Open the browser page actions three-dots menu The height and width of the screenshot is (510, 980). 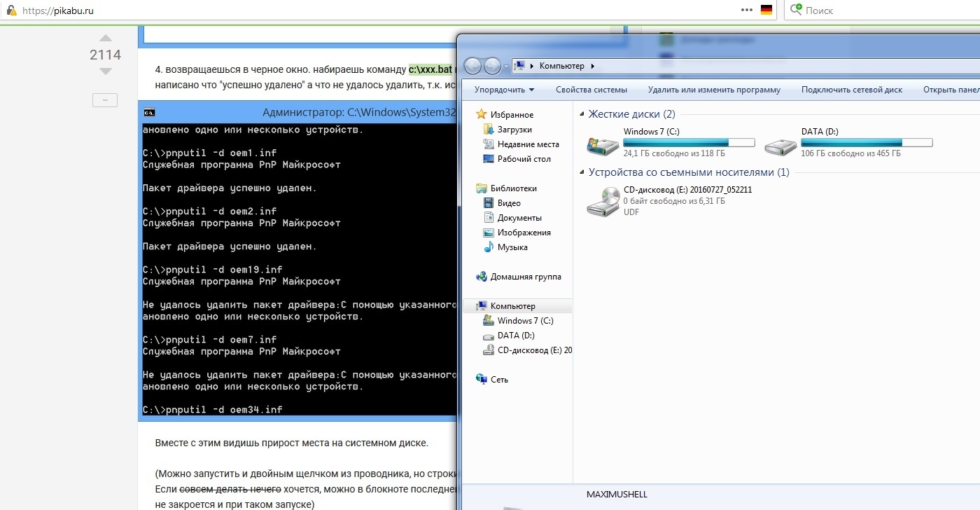pos(747,11)
